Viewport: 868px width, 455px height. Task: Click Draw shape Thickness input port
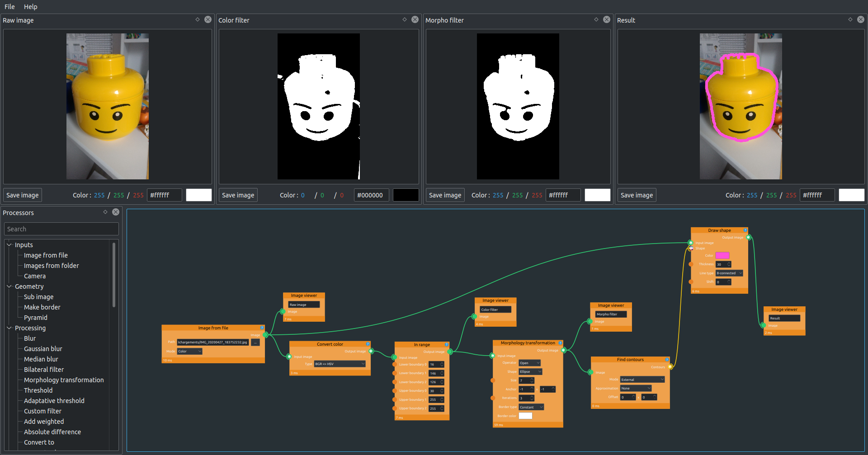pyautogui.click(x=691, y=264)
